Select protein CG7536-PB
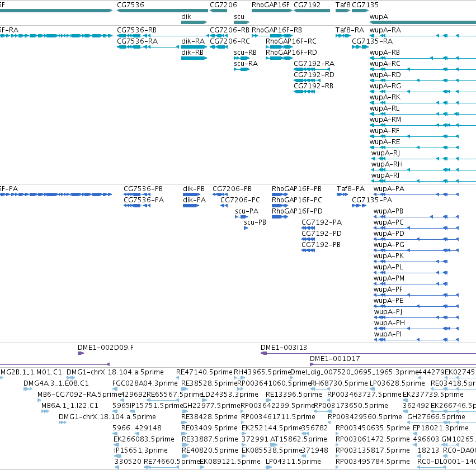Screen dimensions: 476x470 (x=137, y=194)
